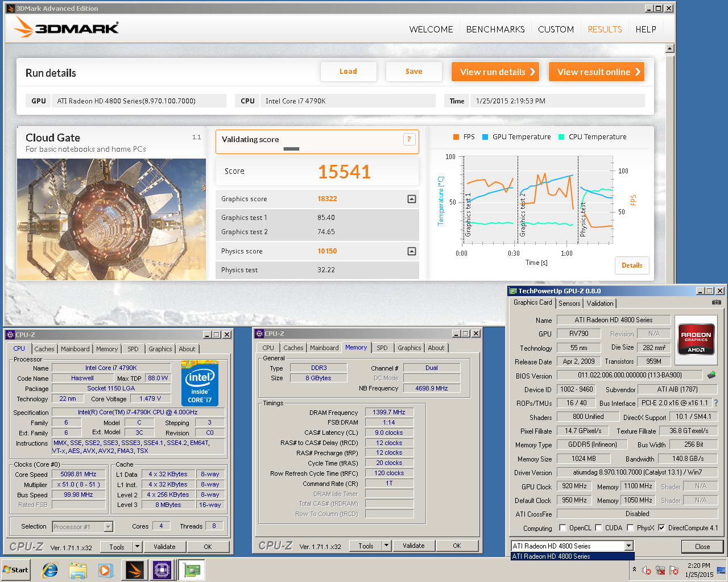Viewport: 728px width, 582px height.
Task: Open the Validating score help question mark
Action: click(x=409, y=139)
